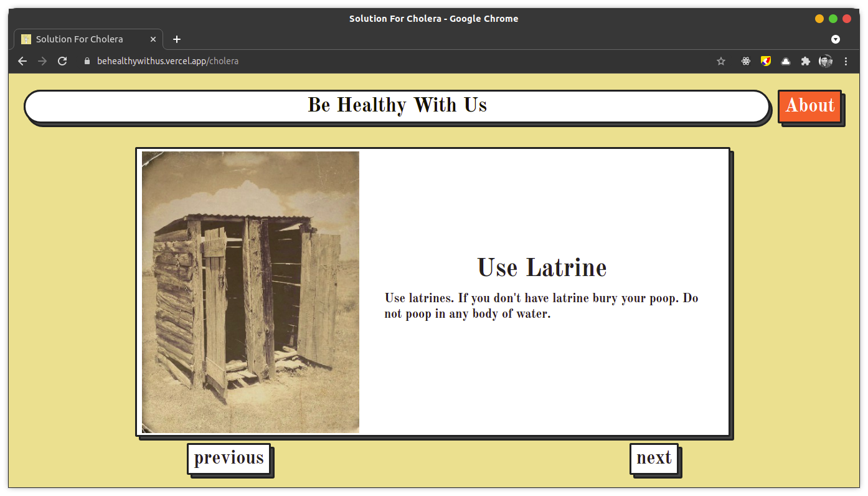Advance to the next slide
The image size is (868, 496).
[654, 459]
